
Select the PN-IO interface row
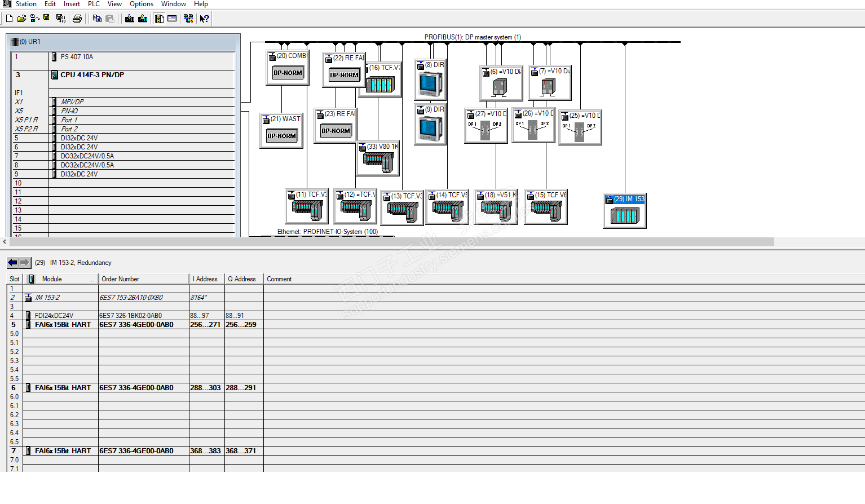click(123, 111)
